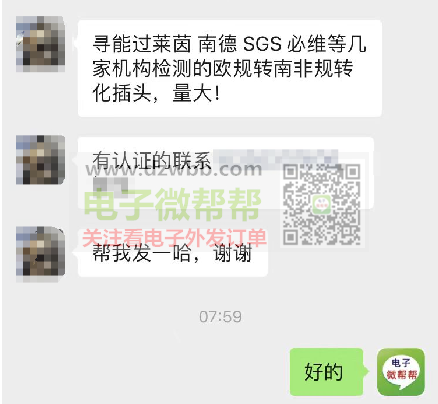438x404 pixels.
Task: Open the 电子微帮帮 green profile avatar
Action: click(401, 372)
